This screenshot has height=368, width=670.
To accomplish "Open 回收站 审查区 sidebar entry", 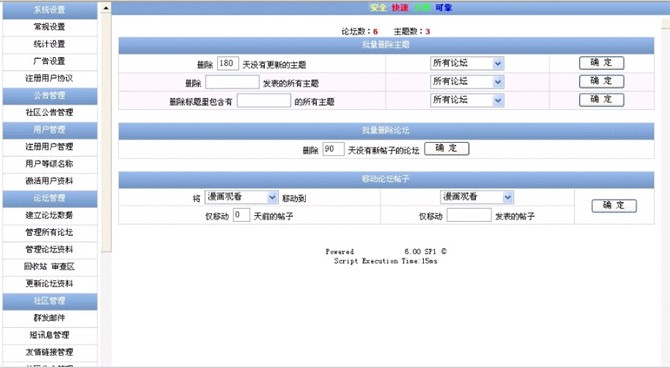I will [50, 266].
